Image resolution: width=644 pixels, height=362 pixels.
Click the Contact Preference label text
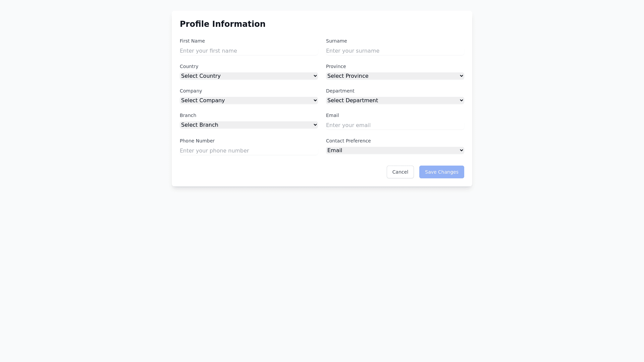(x=348, y=141)
